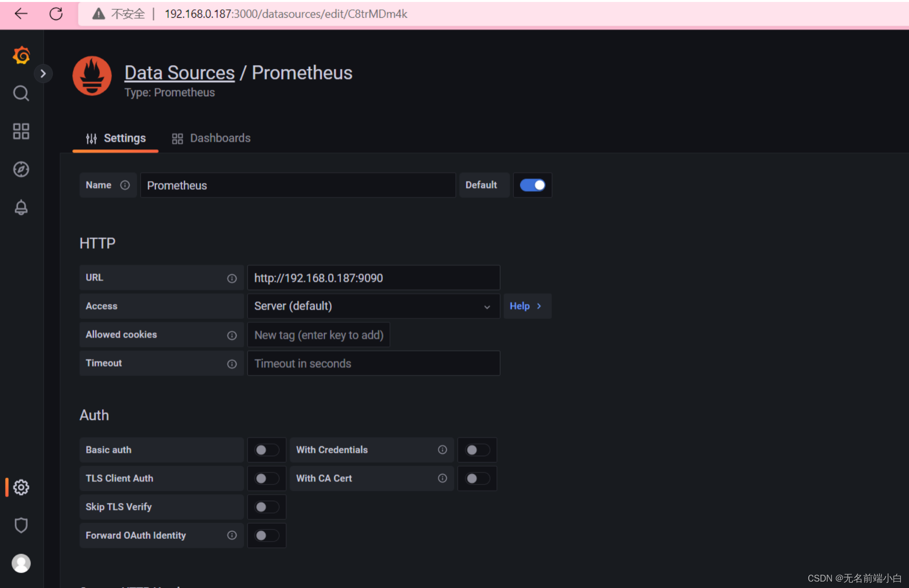The width and height of the screenshot is (909, 588).
Task: Click the HTTP section heading
Action: [x=97, y=243]
